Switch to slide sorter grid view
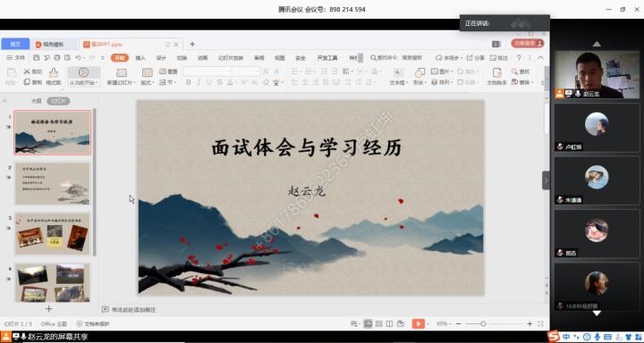 (378, 323)
